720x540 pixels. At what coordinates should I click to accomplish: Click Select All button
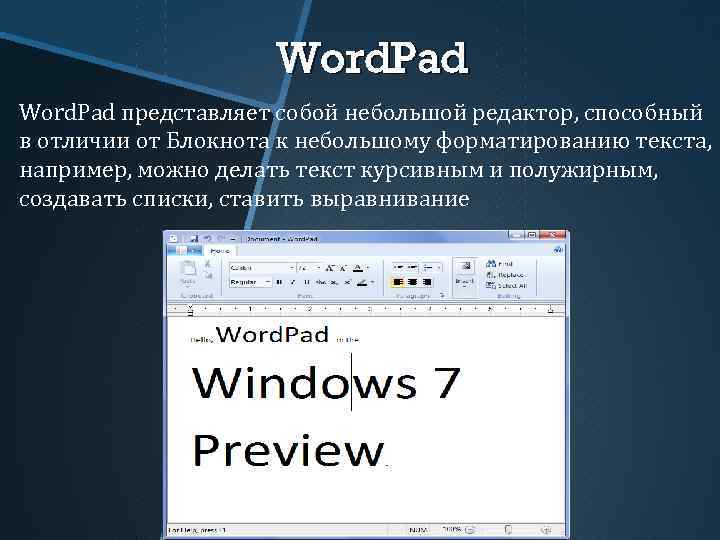click(x=506, y=286)
